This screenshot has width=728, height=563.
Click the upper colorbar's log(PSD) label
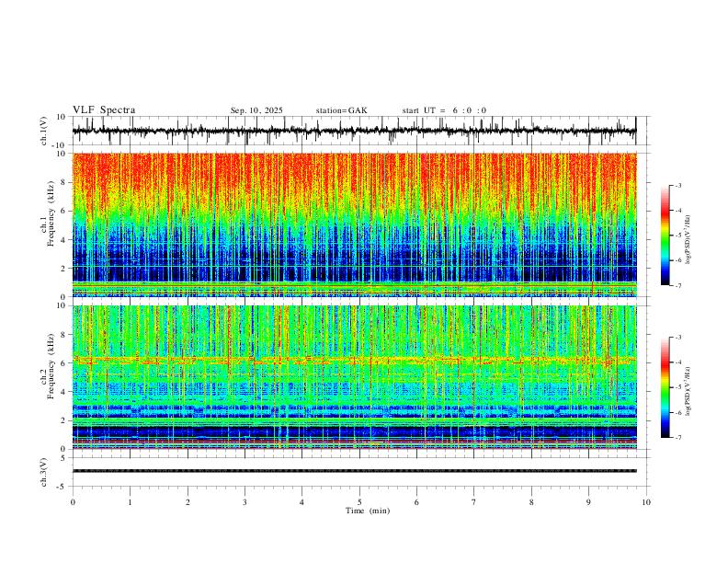point(688,240)
